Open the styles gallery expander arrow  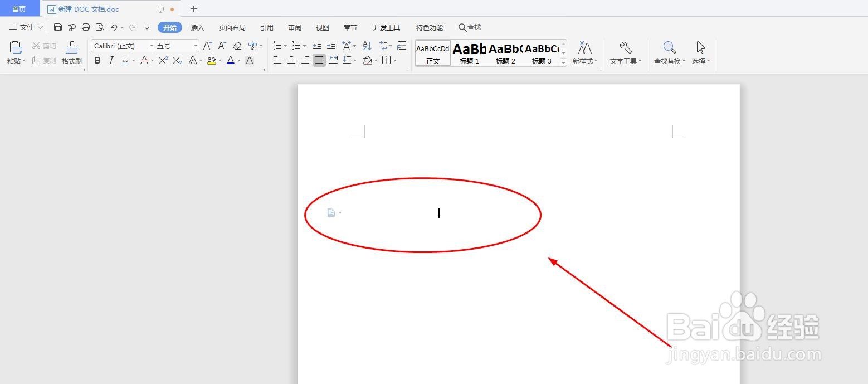[563, 61]
